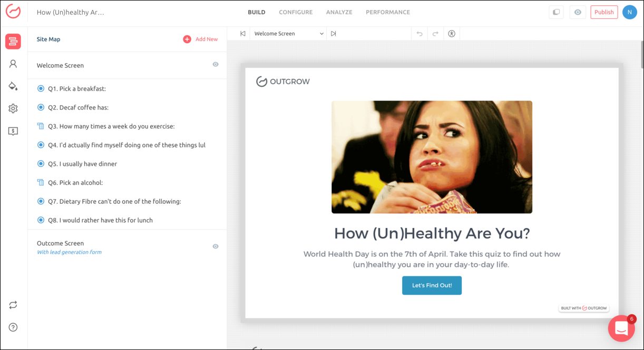Select the lead generation person icon

point(13,63)
